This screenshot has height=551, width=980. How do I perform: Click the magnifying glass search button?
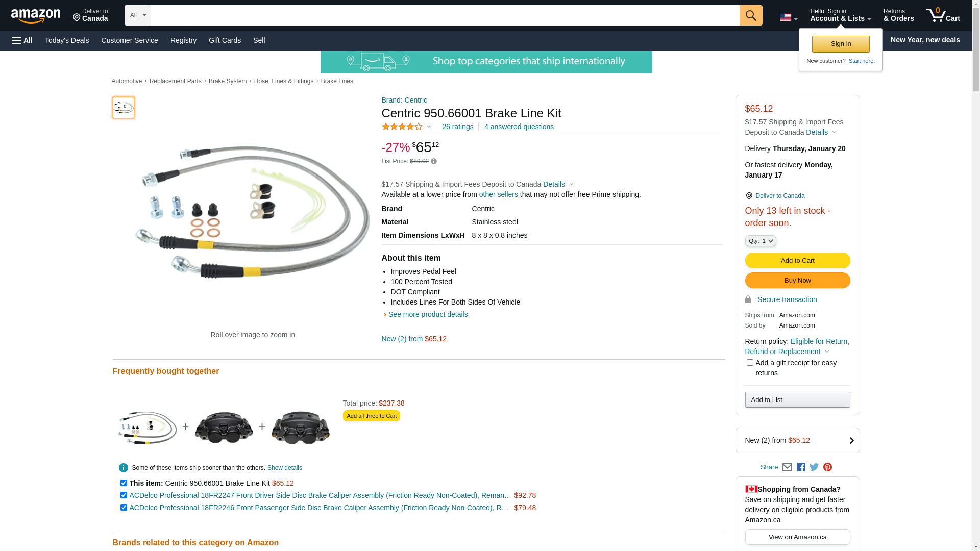click(x=750, y=15)
